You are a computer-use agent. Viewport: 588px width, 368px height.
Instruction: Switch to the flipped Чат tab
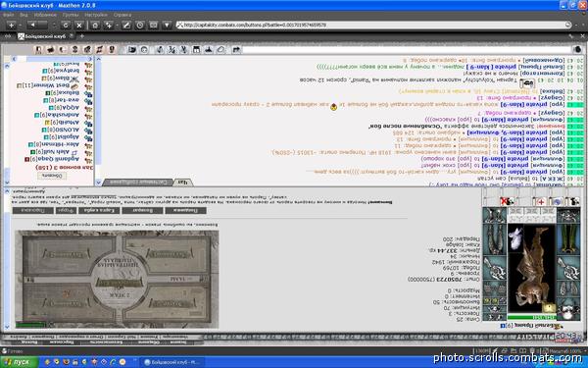point(182,183)
